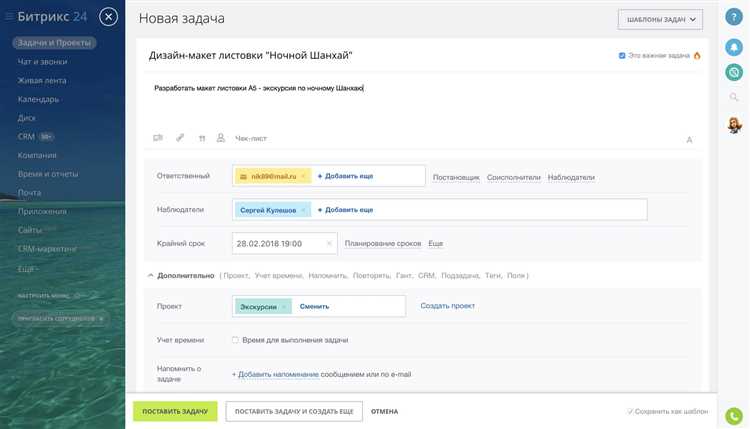Open 'Сайты' menu item

click(x=30, y=230)
